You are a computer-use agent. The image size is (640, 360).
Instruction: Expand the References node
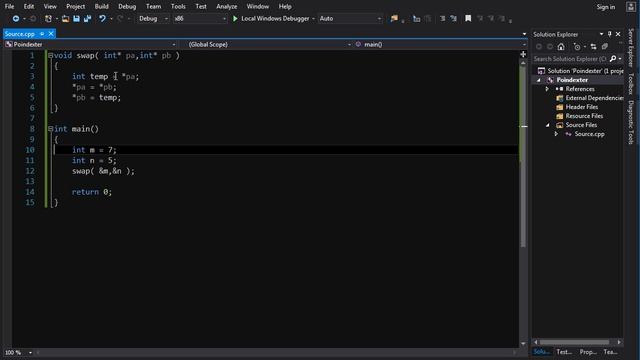pyautogui.click(x=547, y=89)
